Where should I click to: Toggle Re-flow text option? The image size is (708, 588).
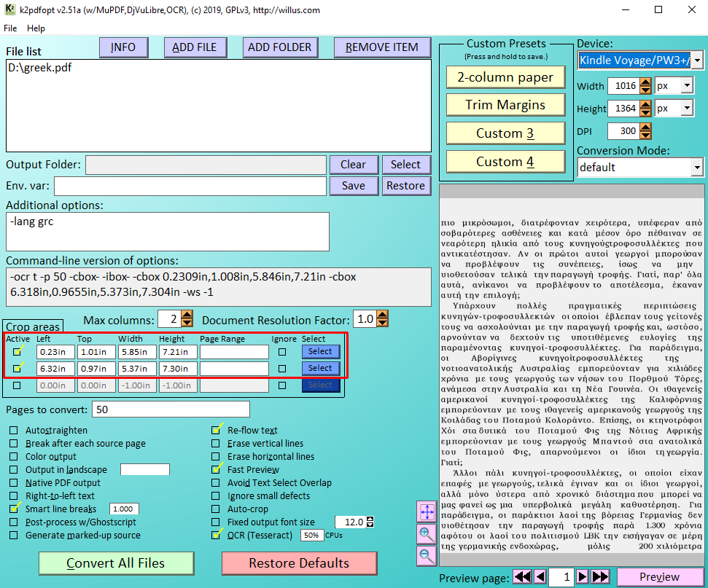click(217, 431)
